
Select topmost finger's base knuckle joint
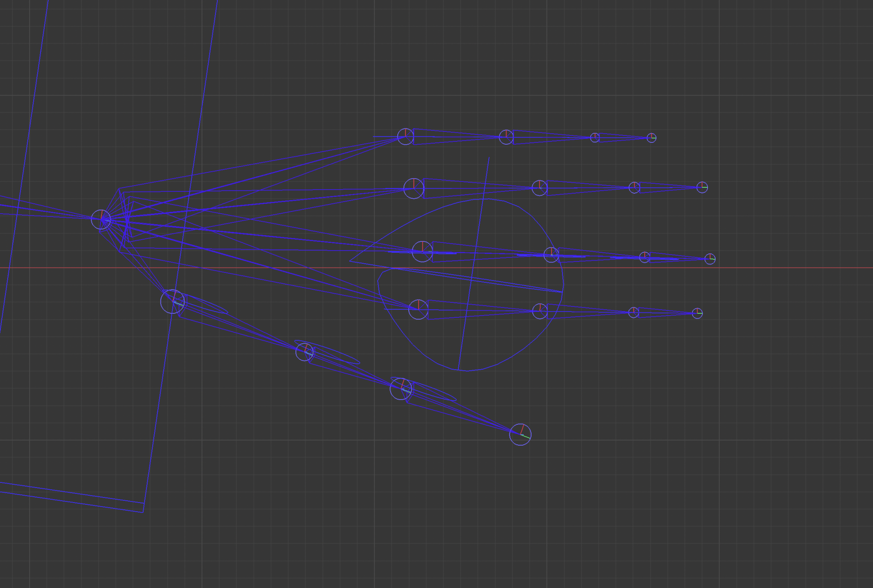pyautogui.click(x=406, y=136)
